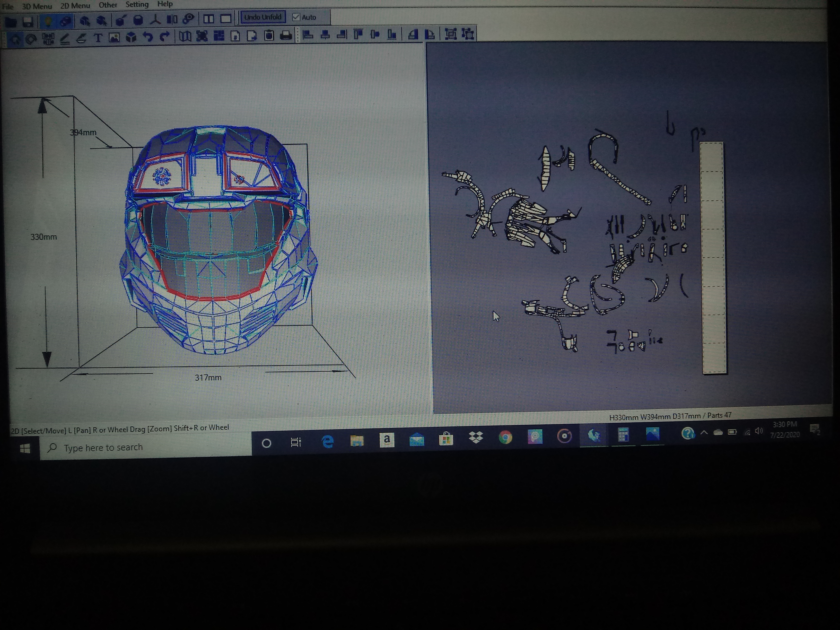The height and width of the screenshot is (630, 840).
Task: Select the Rotate parts tool
Action: pyautogui.click(x=31, y=39)
